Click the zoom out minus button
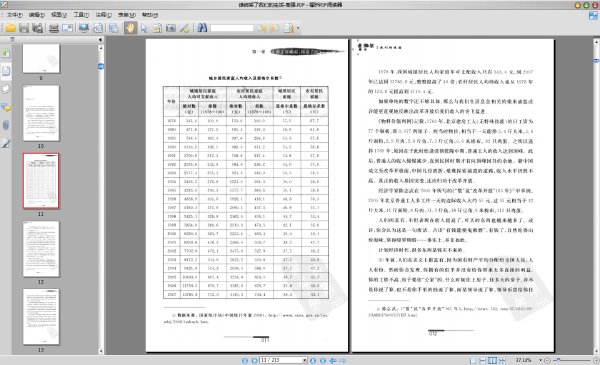The width and height of the screenshot is (600, 365). [x=547, y=360]
